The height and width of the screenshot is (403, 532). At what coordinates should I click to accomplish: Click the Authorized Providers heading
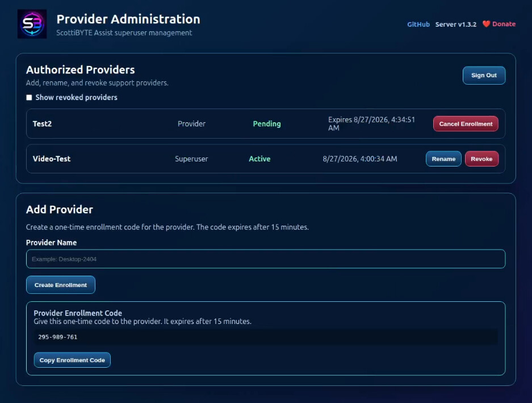click(x=81, y=70)
